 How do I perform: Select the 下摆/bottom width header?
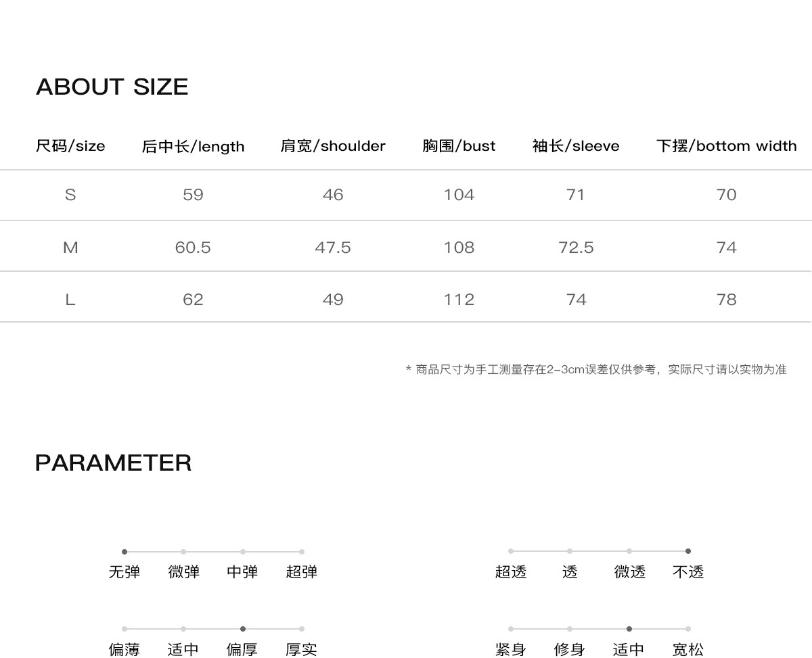726,146
